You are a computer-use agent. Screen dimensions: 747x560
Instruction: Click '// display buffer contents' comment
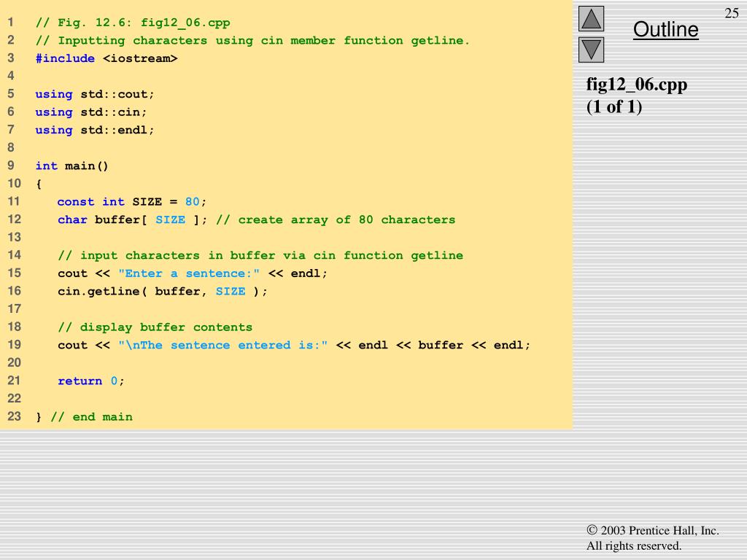coord(155,327)
